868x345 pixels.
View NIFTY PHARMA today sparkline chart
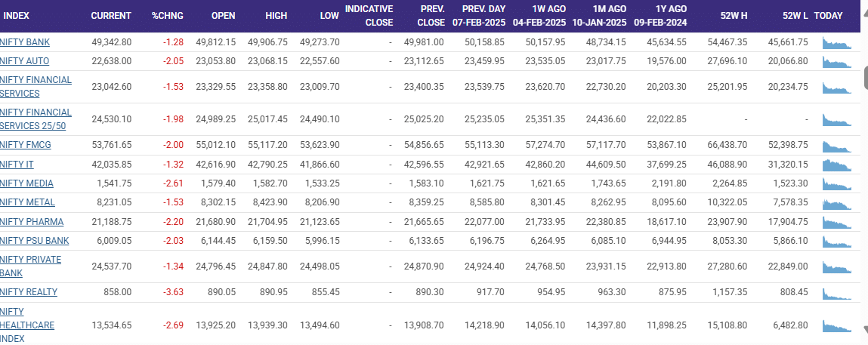click(837, 223)
